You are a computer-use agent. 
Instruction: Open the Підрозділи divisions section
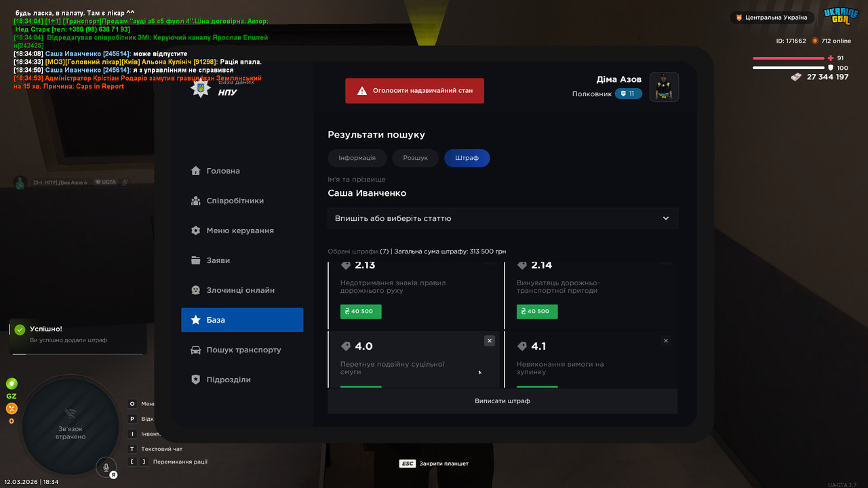pos(242,380)
